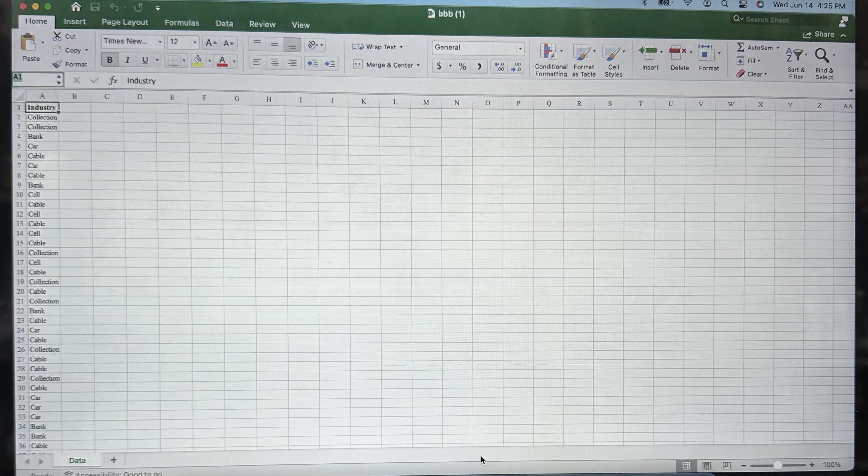Click the Sort & Filter icon
868x476 pixels.
tap(794, 55)
